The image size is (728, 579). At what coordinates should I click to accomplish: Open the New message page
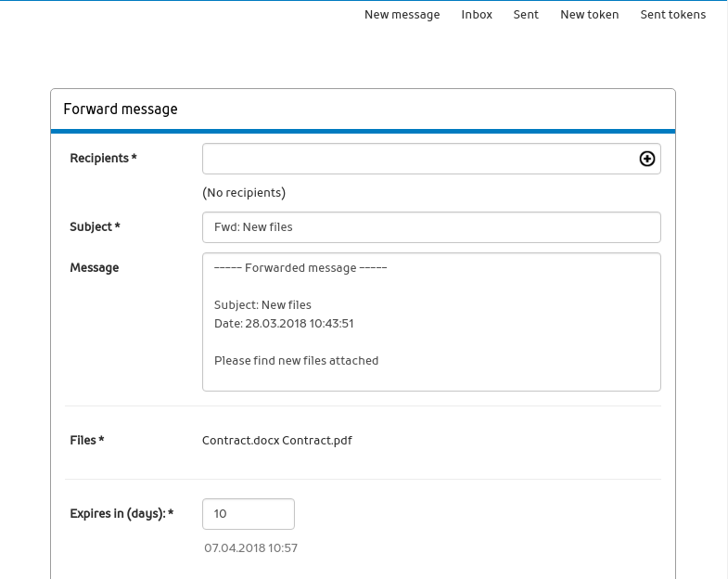tap(402, 15)
